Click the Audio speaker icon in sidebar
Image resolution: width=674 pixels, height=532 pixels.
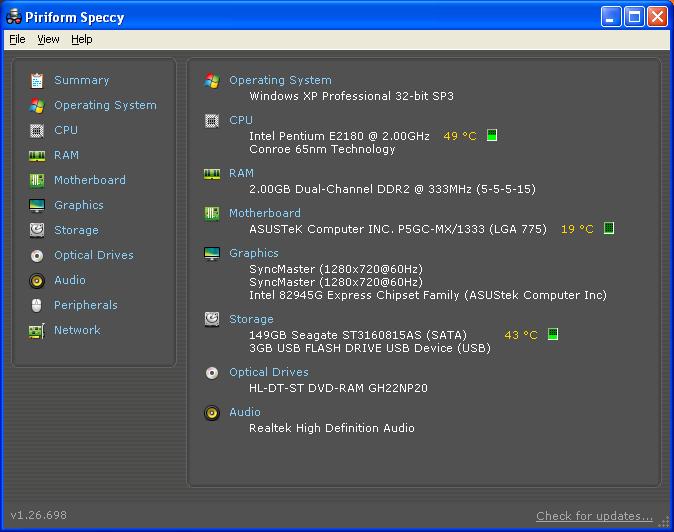coord(37,281)
